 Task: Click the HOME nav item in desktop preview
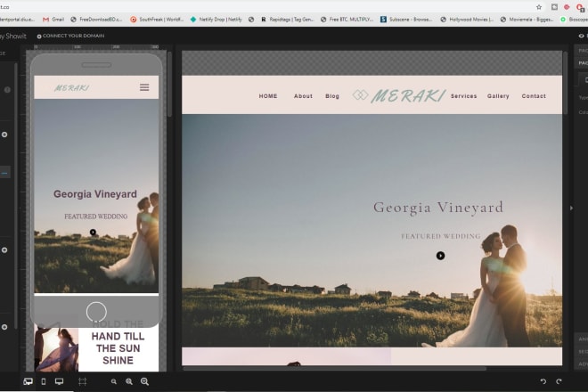click(x=268, y=96)
